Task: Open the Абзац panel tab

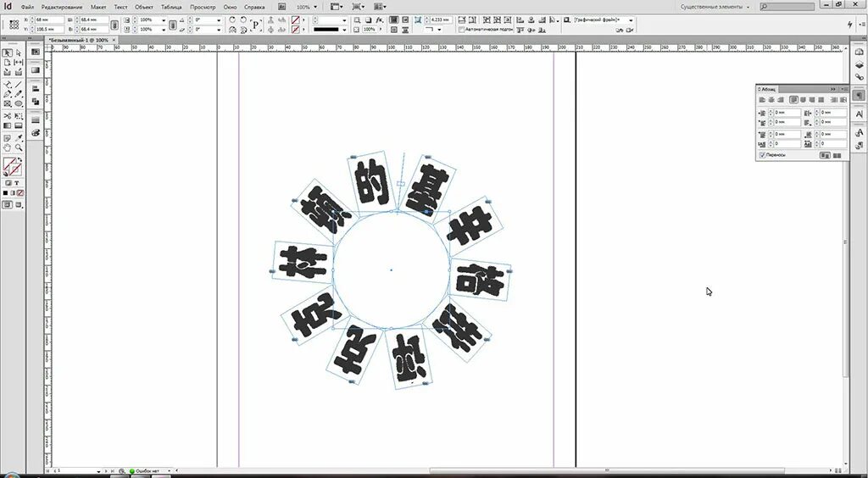Action: click(x=767, y=89)
